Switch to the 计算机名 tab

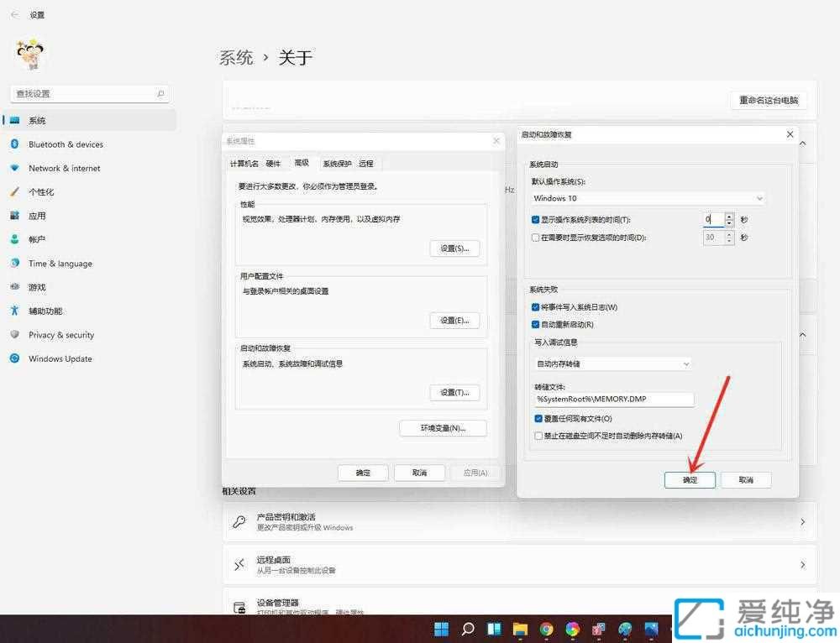coord(244,164)
